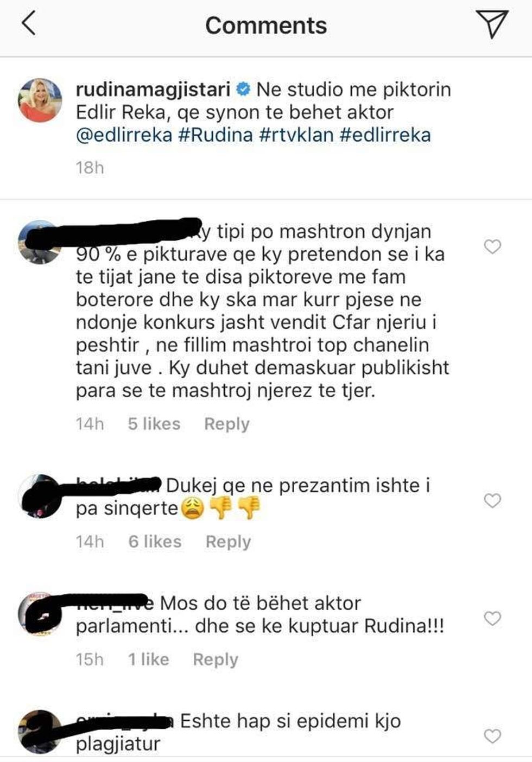Like the 'Dukej qe ne prezantim' comment
This screenshot has height=762, width=532.
pyautogui.click(x=492, y=500)
